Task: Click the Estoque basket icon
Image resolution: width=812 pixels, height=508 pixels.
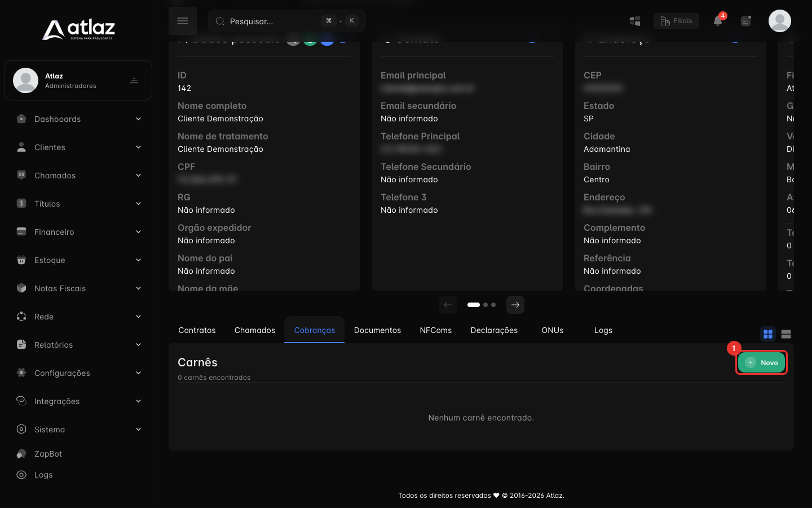Action: click(x=21, y=260)
